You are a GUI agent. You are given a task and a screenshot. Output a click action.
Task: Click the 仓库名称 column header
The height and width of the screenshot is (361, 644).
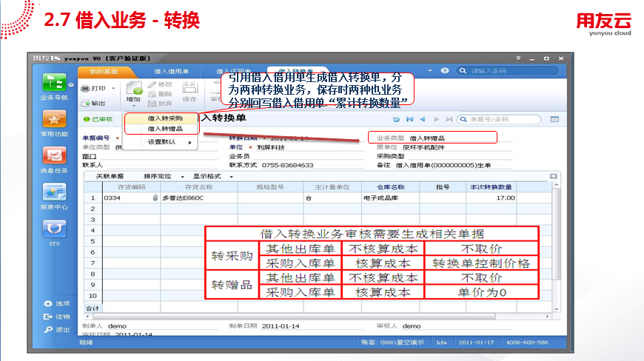point(391,187)
